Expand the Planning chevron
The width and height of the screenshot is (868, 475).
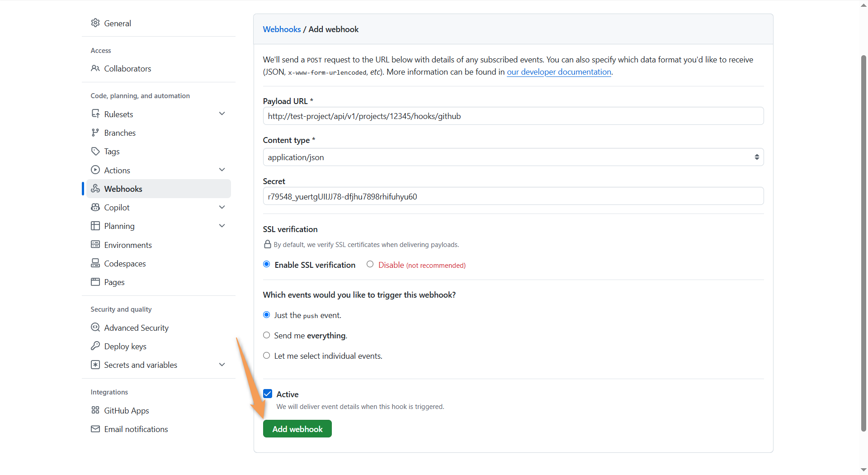coord(222,226)
